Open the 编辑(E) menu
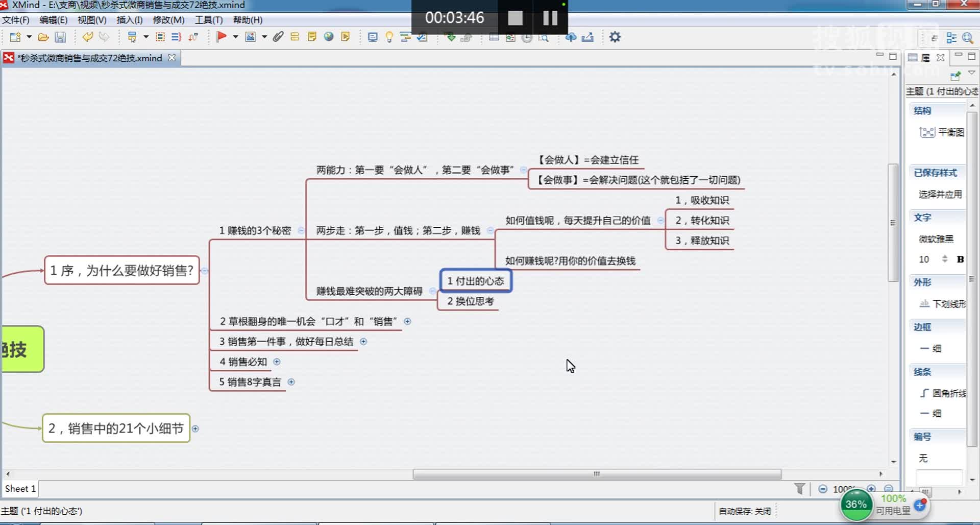 (x=53, y=20)
